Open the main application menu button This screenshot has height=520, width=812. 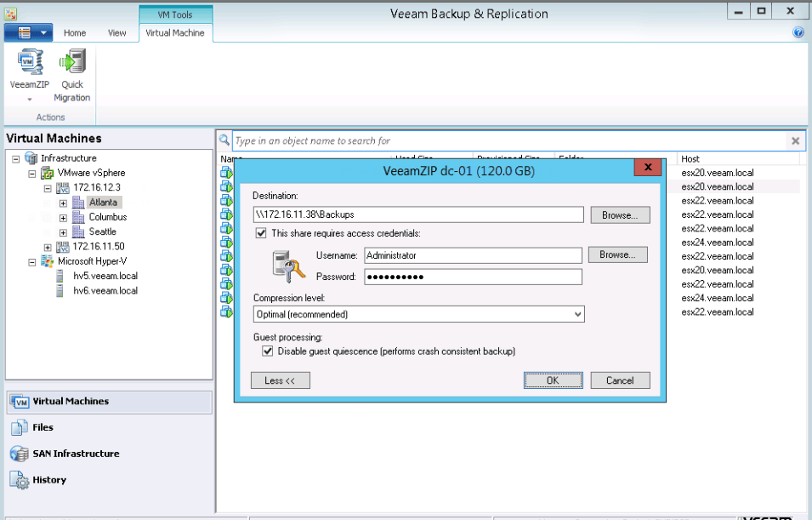pyautogui.click(x=28, y=32)
